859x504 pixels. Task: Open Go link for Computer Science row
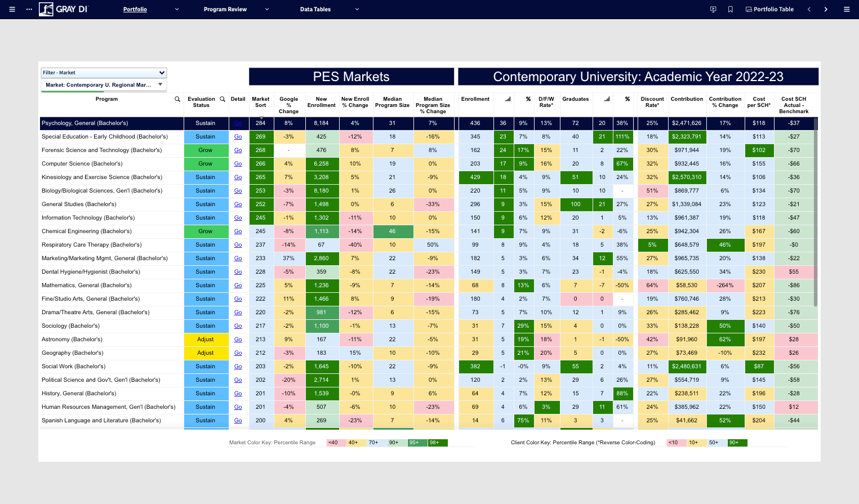(x=238, y=164)
